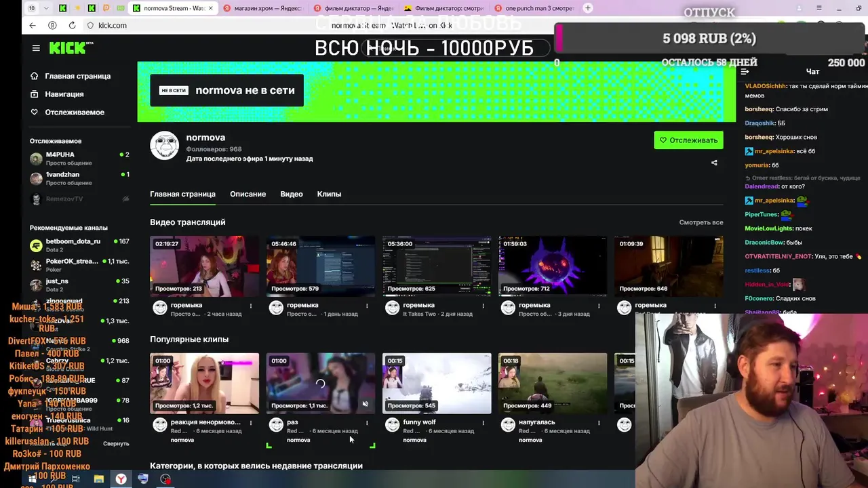Click Yandex Browser icon in taskbar
Image resolution: width=868 pixels, height=488 pixels.
point(121,479)
